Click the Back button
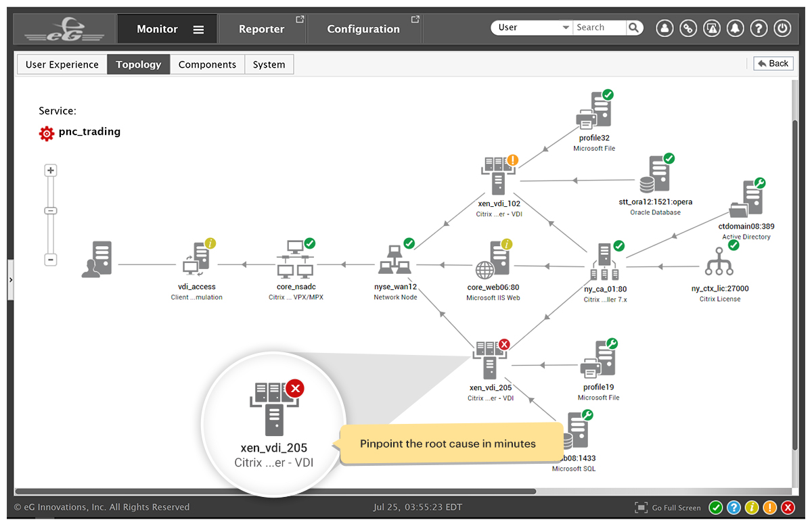This screenshot has width=812, height=526. (x=773, y=63)
